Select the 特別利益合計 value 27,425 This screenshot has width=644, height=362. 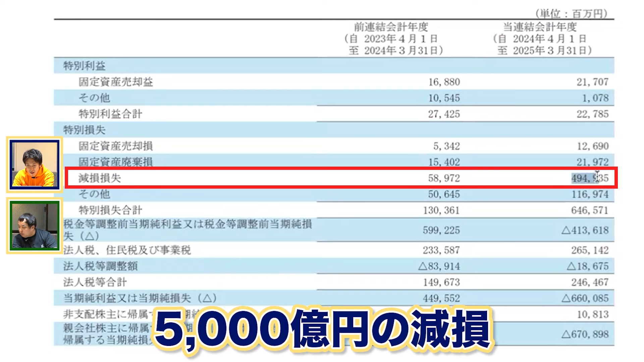443,114
